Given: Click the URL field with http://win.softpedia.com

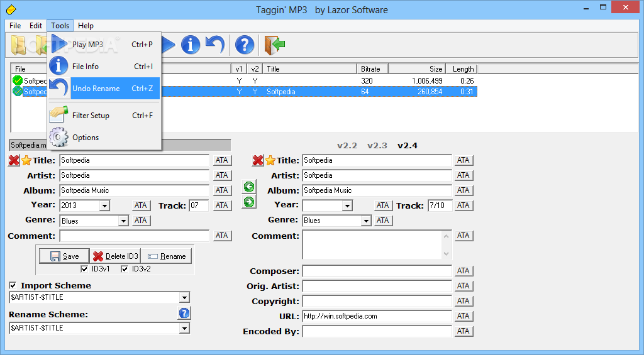Looking at the screenshot, I should coord(377,316).
